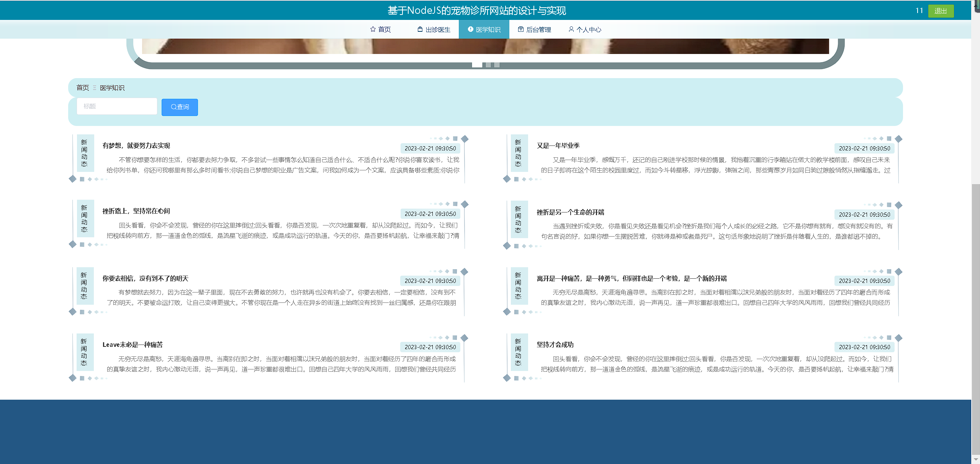
Task: Click the 后台管理 panel icon
Action: coord(521,29)
